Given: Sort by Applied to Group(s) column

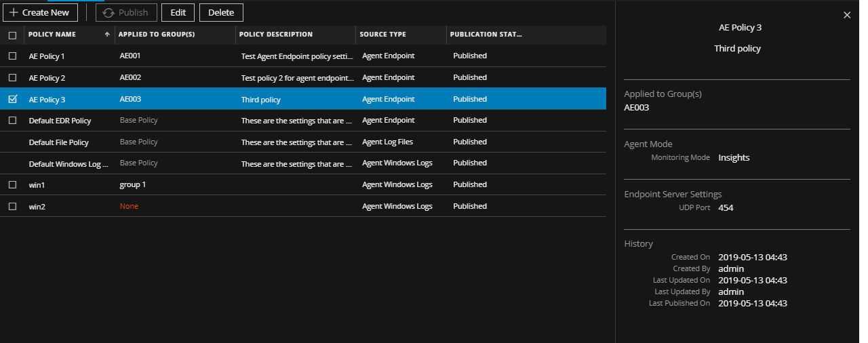Looking at the screenshot, I should (x=157, y=35).
